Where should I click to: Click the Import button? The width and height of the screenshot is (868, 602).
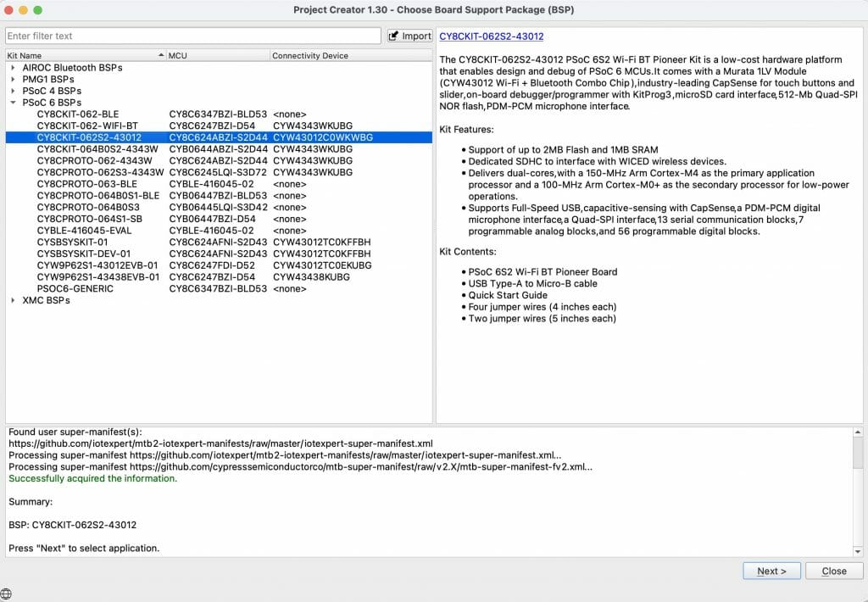click(x=409, y=36)
